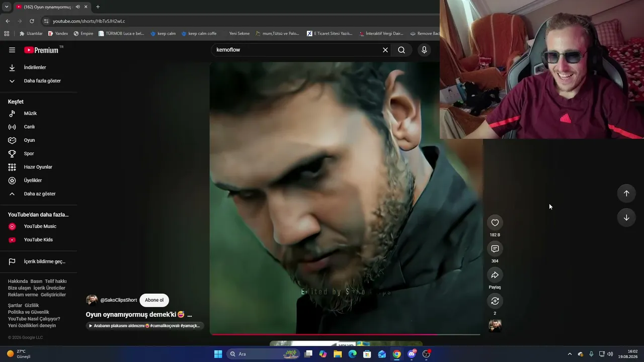Go to previous short with up arrow
Viewport: 644px width, 362px height.
(x=626, y=194)
